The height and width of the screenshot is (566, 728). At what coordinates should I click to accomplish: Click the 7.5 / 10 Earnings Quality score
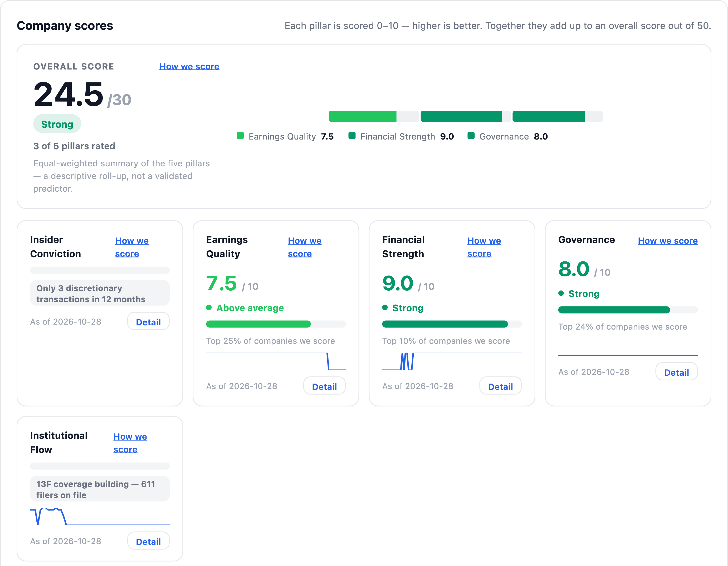click(x=232, y=284)
